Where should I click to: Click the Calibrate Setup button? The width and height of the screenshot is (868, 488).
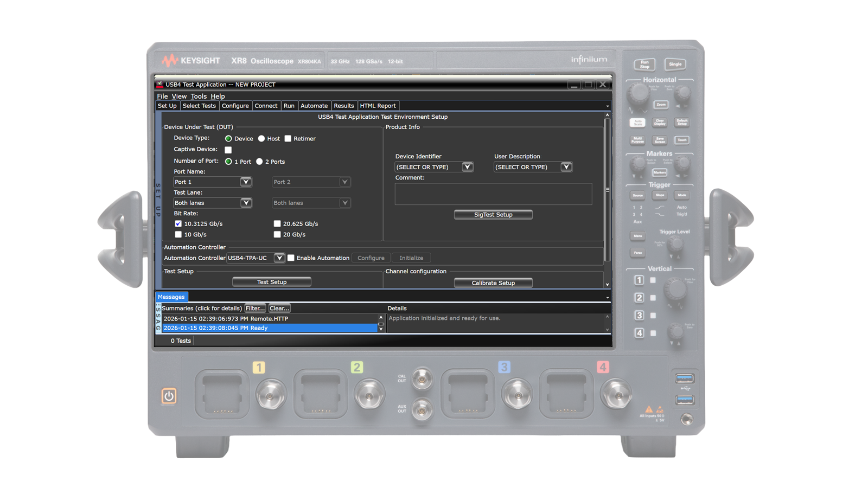(x=493, y=283)
